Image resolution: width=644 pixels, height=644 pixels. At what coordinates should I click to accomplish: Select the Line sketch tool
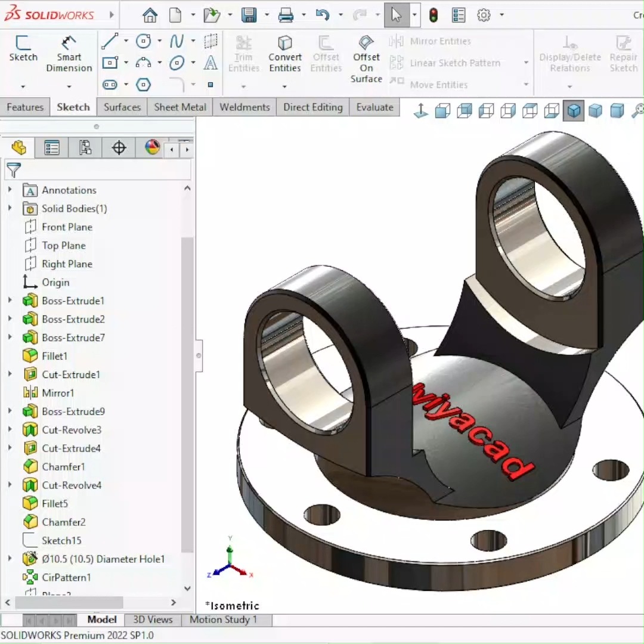tap(110, 41)
